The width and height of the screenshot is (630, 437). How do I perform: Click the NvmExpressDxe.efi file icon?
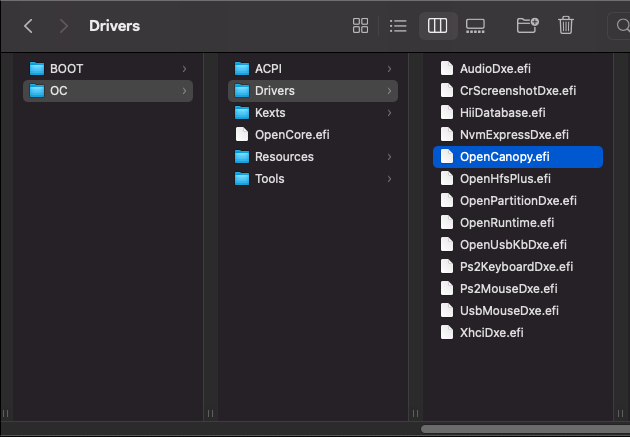[447, 135]
